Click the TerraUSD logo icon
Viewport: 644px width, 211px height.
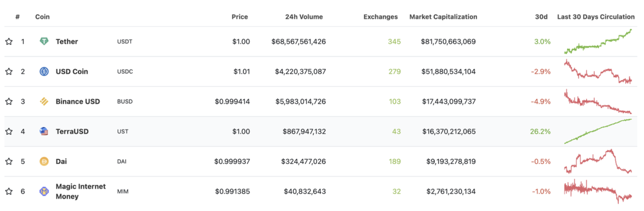point(44,131)
